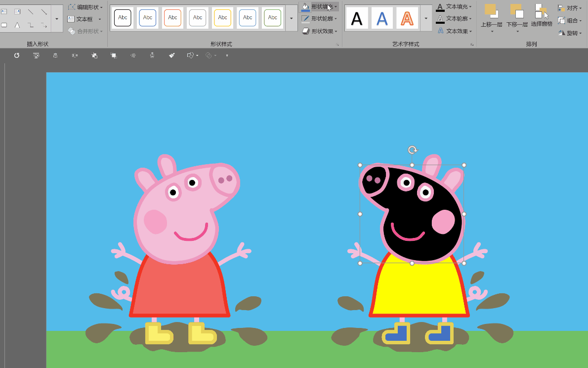Open the 组合 group menu

coord(569,20)
